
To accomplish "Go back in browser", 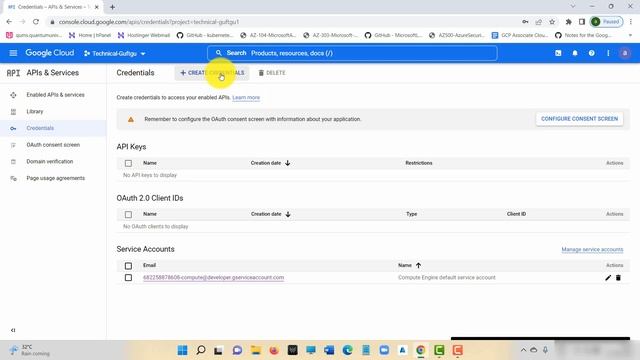I will point(9,22).
